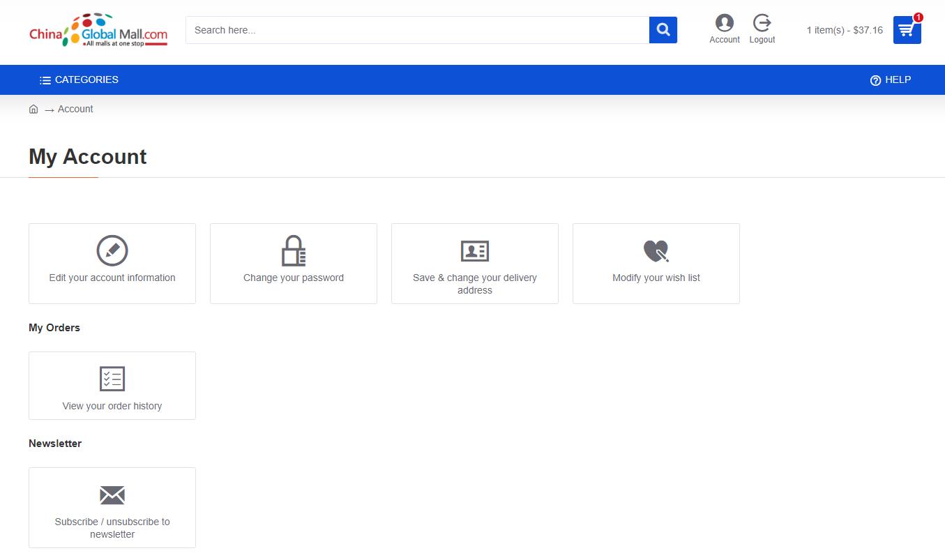Image resolution: width=945 pixels, height=560 pixels.
Task: Click the red cart badge showing 1
Action: [918, 17]
